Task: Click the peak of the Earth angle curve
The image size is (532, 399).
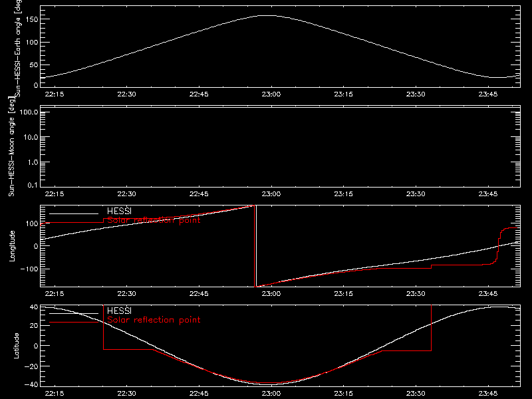Action: (268, 15)
